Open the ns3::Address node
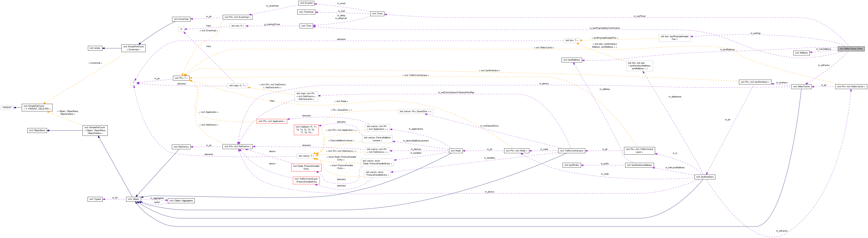The width and height of the screenshot is (868, 238). (x=801, y=53)
